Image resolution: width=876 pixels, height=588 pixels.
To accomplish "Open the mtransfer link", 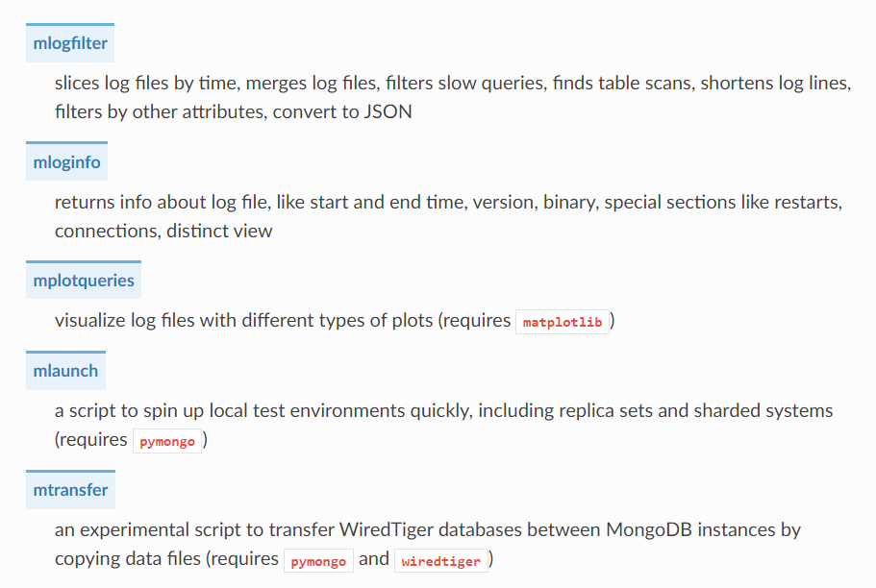I will click(70, 490).
